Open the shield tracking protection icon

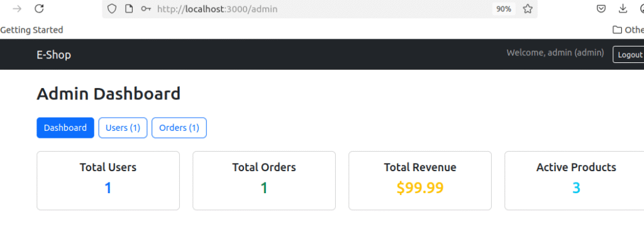pos(112,9)
